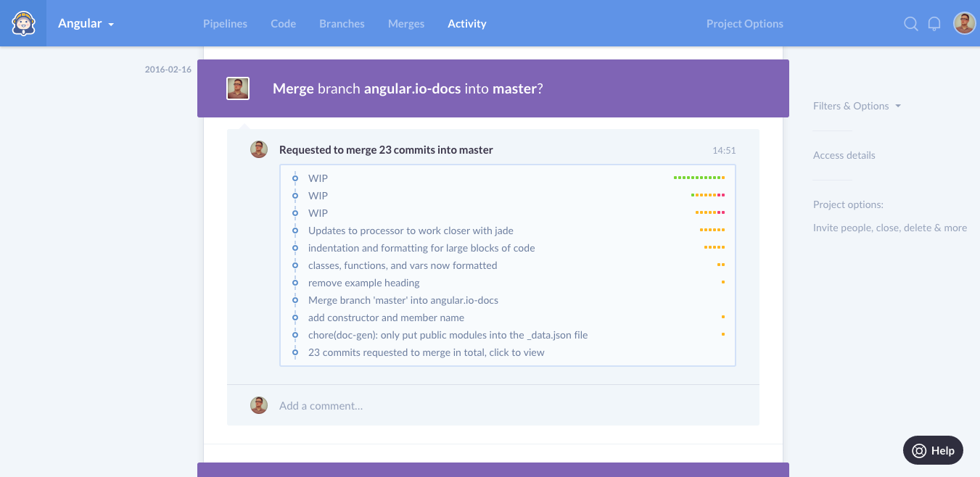The height and width of the screenshot is (477, 980).
Task: Open 'angular.io-docs' branch link in merge title
Action: point(412,88)
